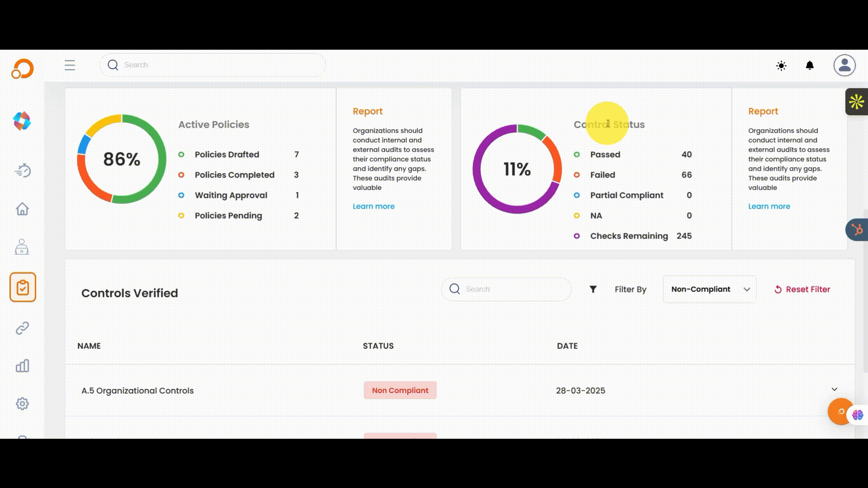Click the filter funnel icon
Screen dimensions: 868x488
click(x=593, y=289)
